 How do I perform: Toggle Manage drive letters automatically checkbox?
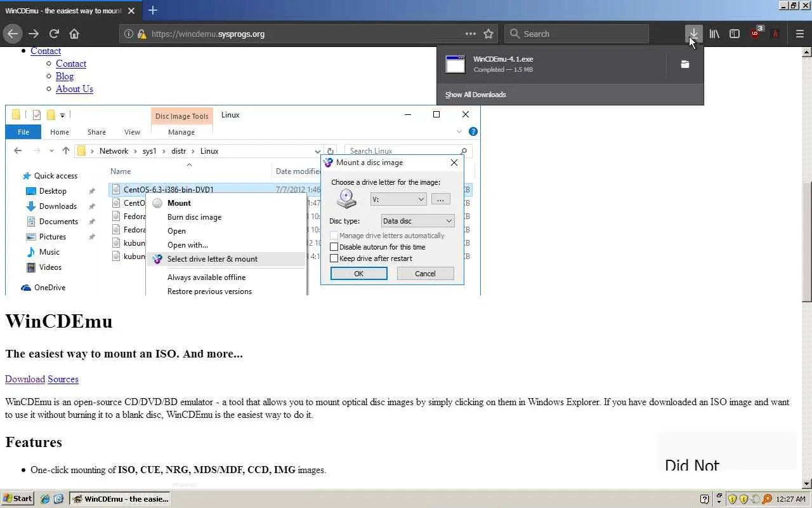coord(334,236)
